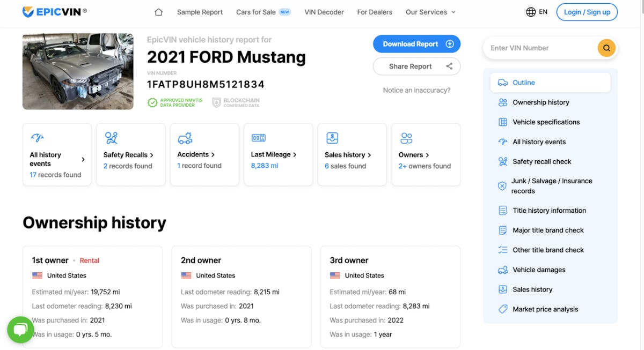Open the wrecked Mustang photo thumbnail
Image resolution: width=644 pixels, height=350 pixels.
[x=78, y=71]
